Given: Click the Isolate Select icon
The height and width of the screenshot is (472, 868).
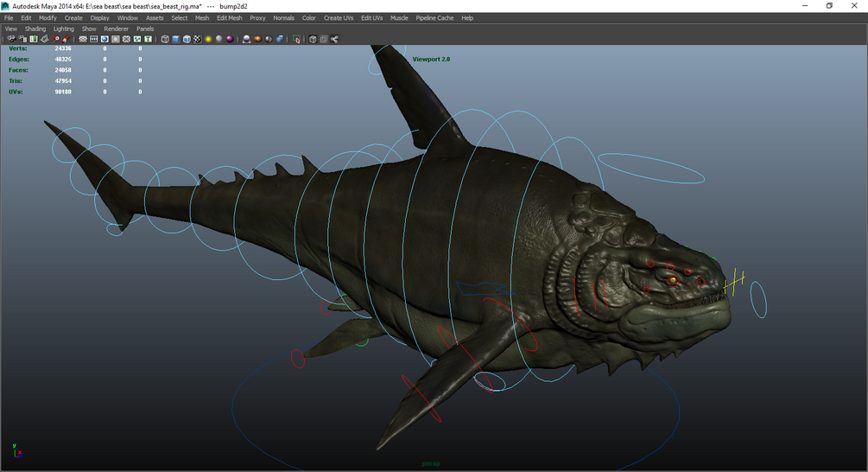Looking at the screenshot, I should [297, 39].
